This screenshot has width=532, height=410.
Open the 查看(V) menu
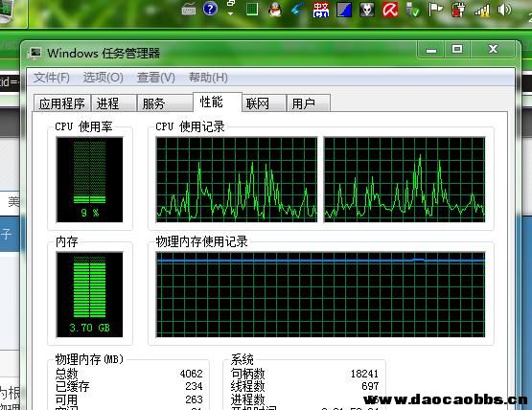pyautogui.click(x=156, y=78)
